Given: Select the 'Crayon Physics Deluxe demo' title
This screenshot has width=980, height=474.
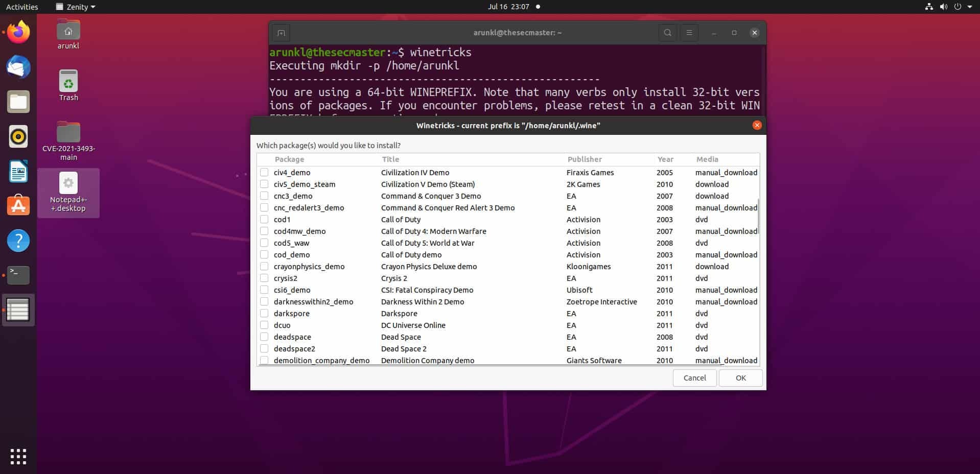Looking at the screenshot, I should 429,266.
